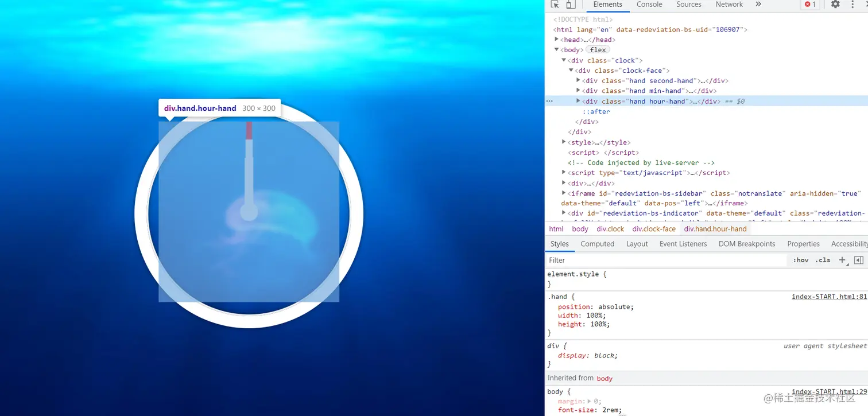Select the live-server comment row
Screen dimensions: 868x416
[641, 163]
